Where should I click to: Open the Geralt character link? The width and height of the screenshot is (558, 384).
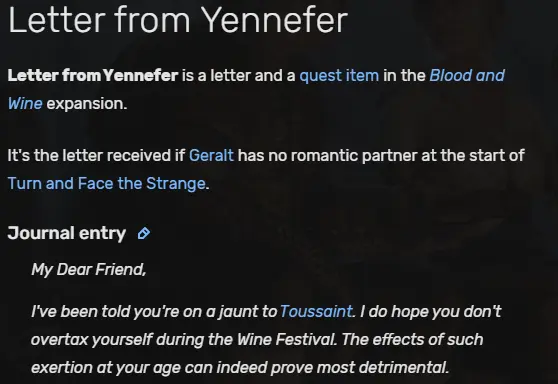pyautogui.click(x=211, y=156)
